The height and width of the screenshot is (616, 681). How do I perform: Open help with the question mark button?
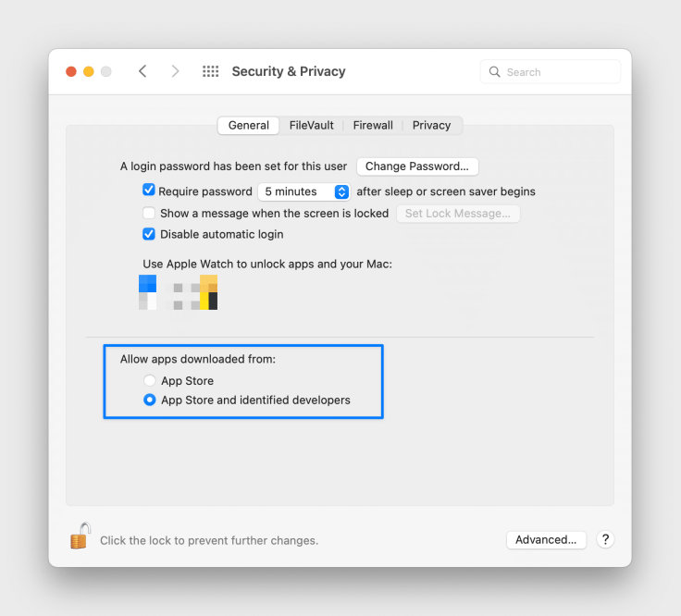click(605, 539)
